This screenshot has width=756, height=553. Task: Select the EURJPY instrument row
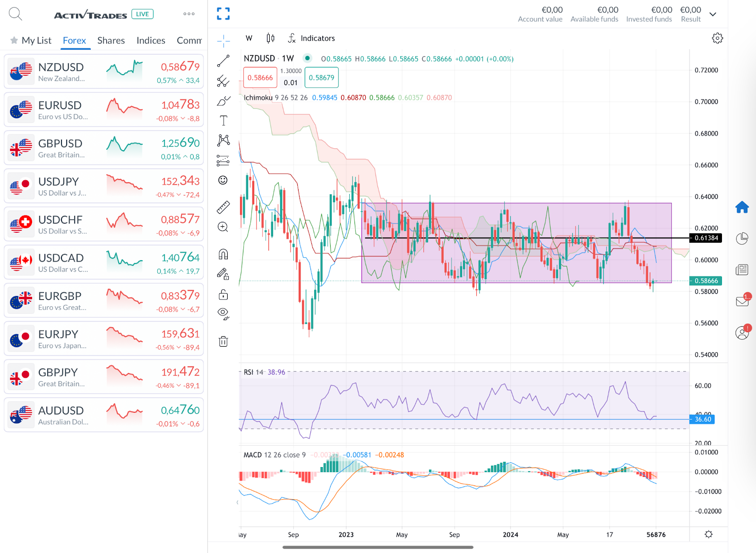pyautogui.click(x=104, y=339)
